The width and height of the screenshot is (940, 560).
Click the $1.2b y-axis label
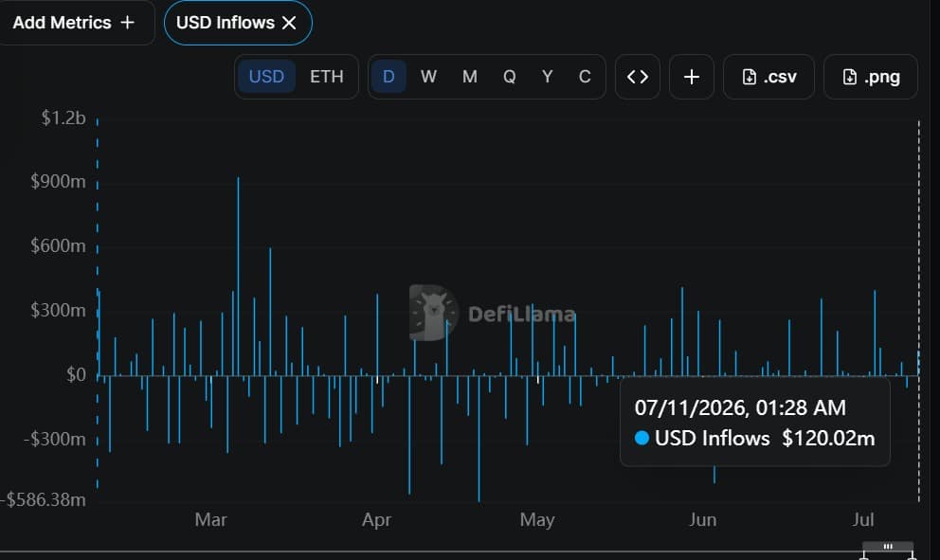pos(63,117)
